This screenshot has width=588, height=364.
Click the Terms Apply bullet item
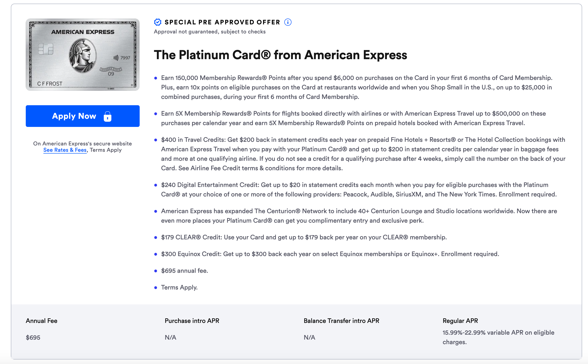[179, 287]
